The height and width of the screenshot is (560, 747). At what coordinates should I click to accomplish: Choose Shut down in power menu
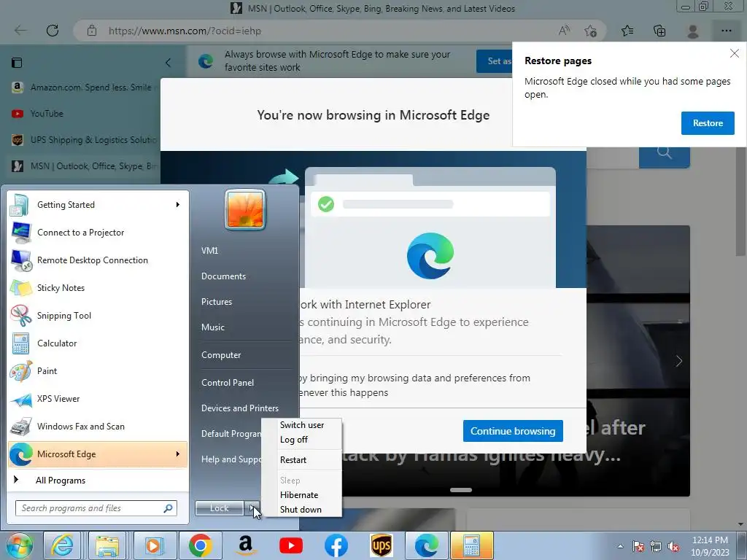point(302,510)
